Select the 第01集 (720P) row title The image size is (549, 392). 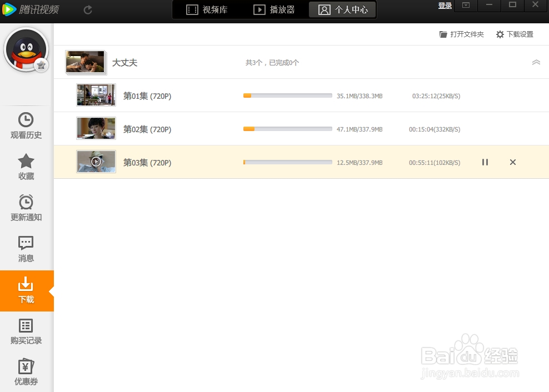(x=147, y=96)
